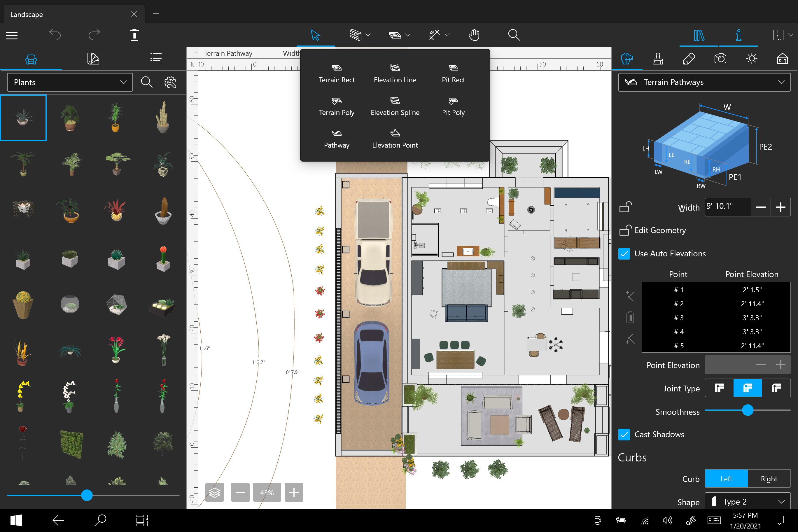Select Pit Rect in terrain menu
This screenshot has width=798, height=532.
(x=453, y=73)
